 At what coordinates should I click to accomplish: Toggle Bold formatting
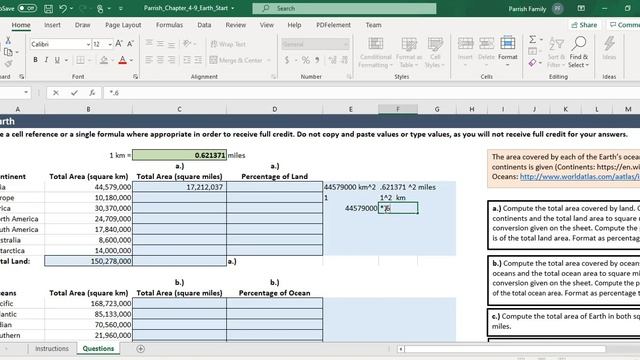click(35, 60)
